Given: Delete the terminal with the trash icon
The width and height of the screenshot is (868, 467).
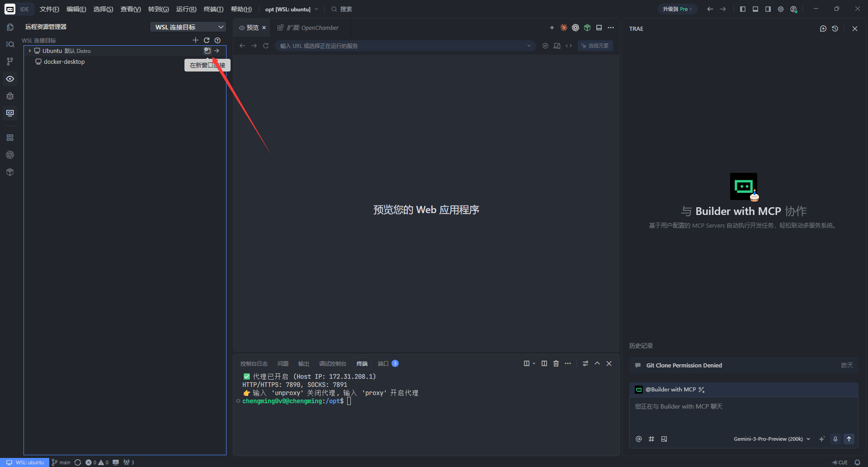Looking at the screenshot, I should pyautogui.click(x=556, y=363).
